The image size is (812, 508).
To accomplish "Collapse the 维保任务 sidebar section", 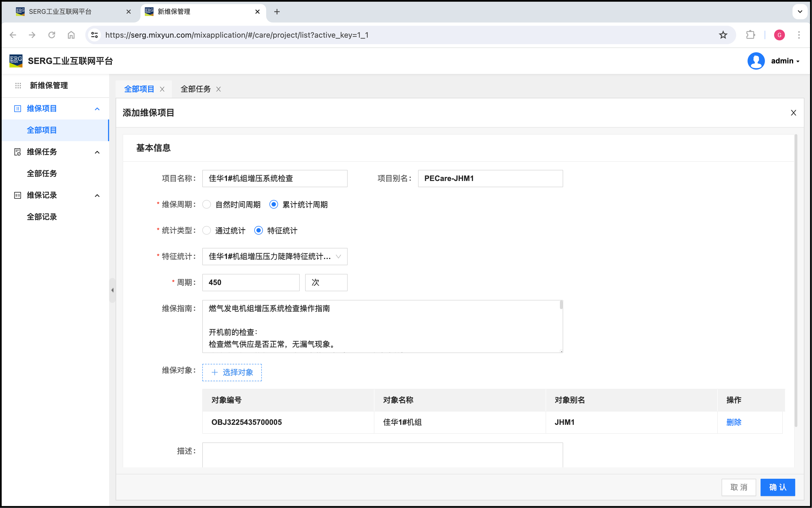I will 97,152.
